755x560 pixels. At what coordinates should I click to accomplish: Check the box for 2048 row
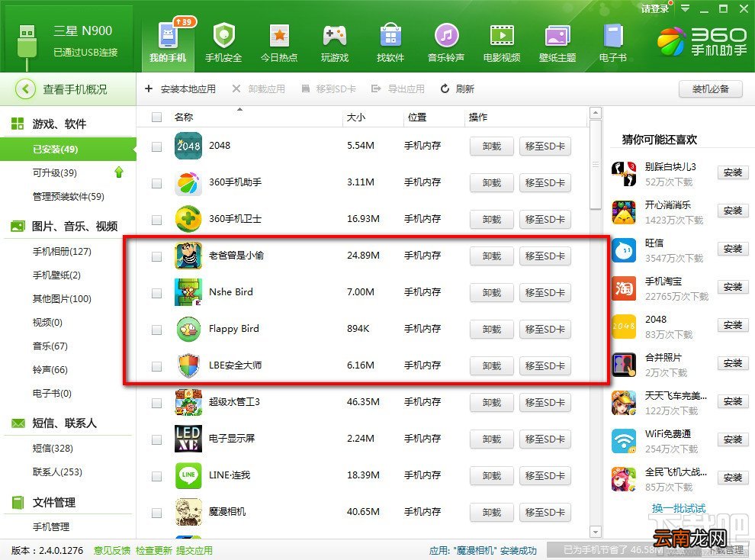coord(156,146)
